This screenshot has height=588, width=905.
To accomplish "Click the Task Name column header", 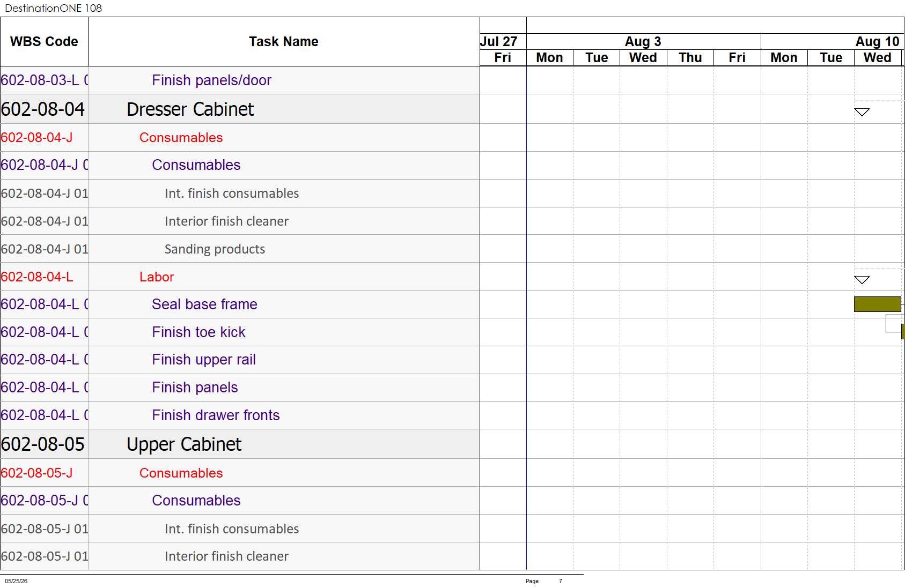I will [284, 42].
